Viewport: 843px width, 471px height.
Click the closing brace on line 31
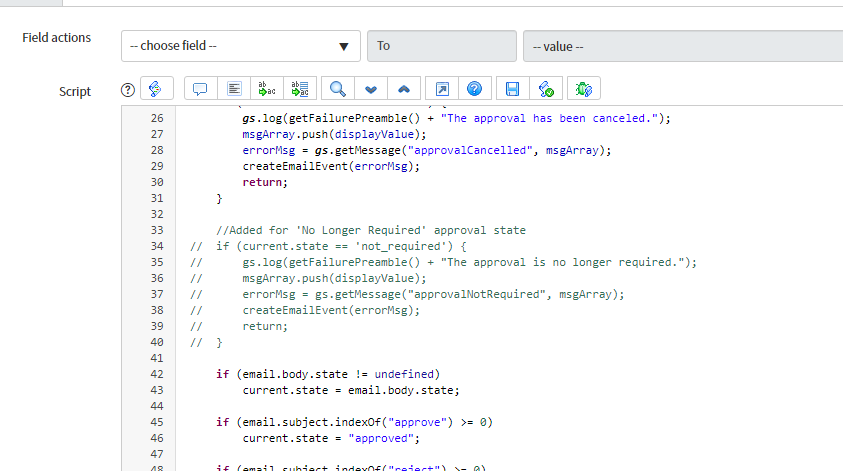[219, 198]
